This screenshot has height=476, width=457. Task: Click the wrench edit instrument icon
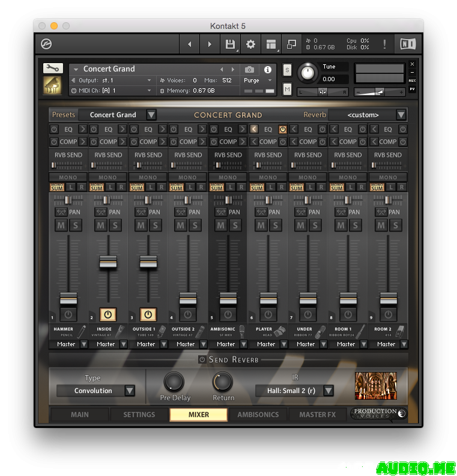(53, 68)
